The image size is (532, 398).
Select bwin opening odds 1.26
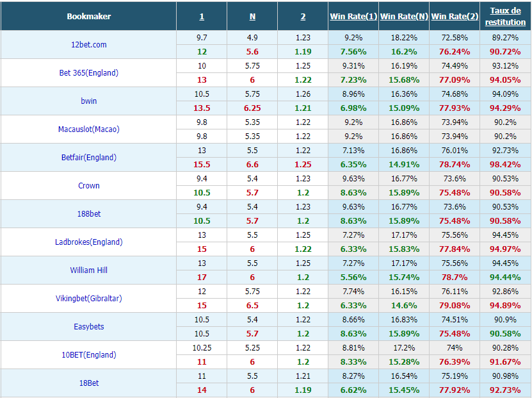(303, 94)
